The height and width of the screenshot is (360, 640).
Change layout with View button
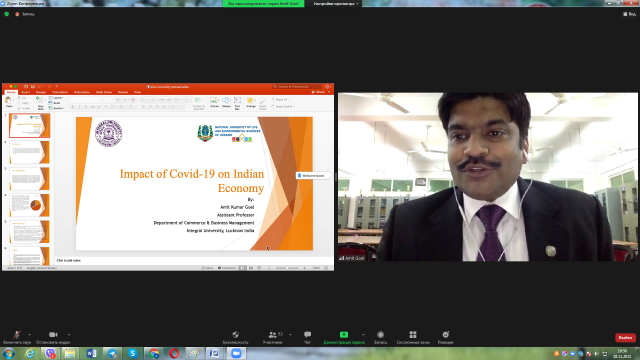coord(629,14)
